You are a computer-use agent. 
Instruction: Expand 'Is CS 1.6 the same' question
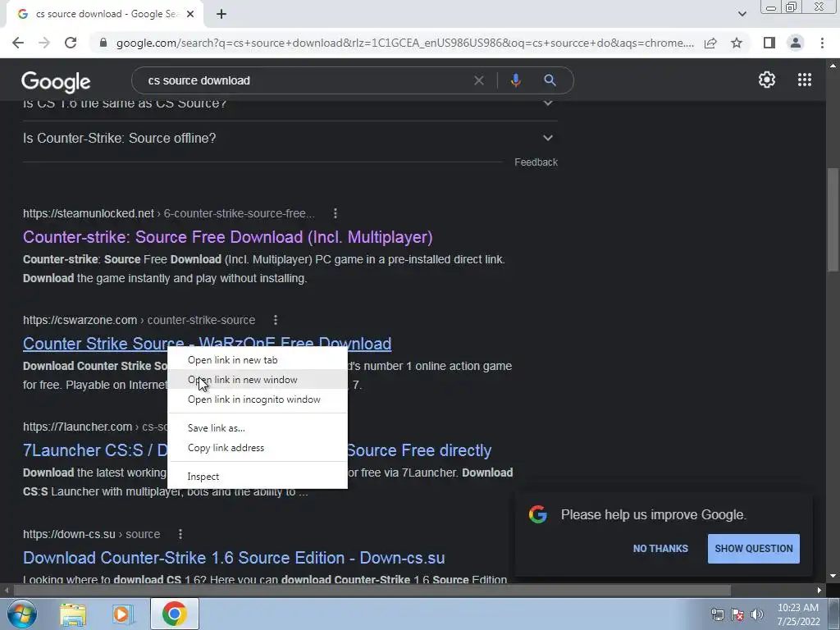290,103
